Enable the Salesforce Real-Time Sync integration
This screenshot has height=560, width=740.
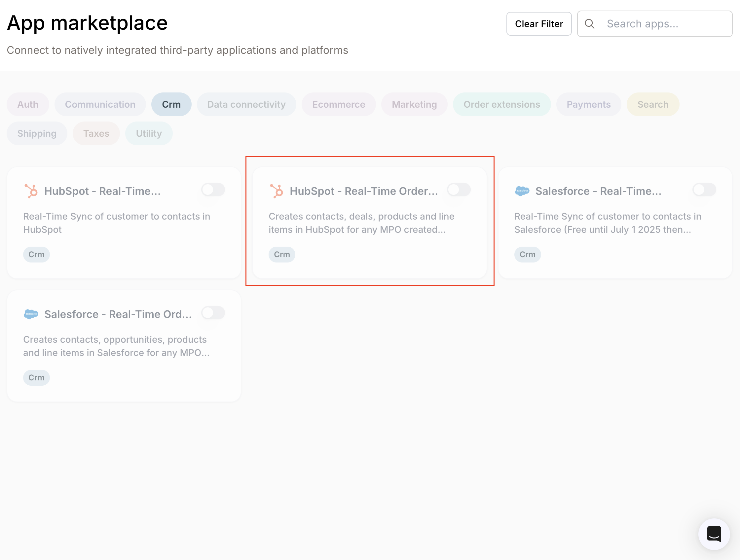[704, 190]
